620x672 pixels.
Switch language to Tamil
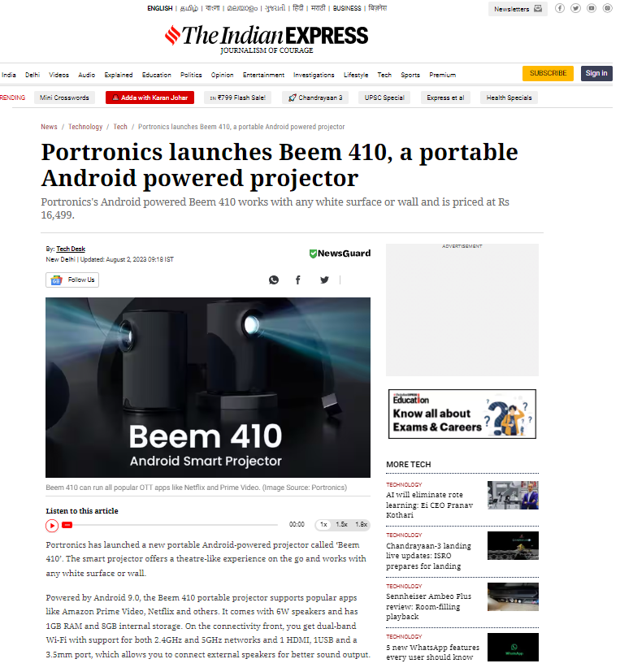189,8
